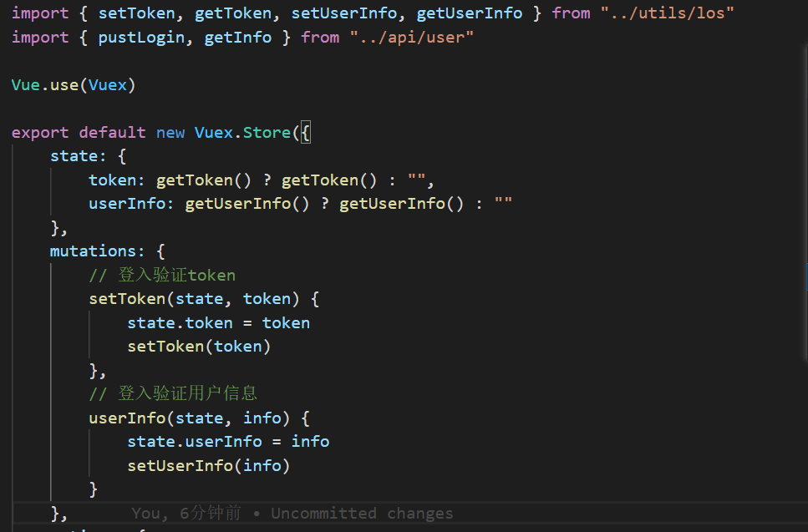Image resolution: width=808 pixels, height=532 pixels.
Task: Click getInfo in the second import line
Action: (x=237, y=37)
